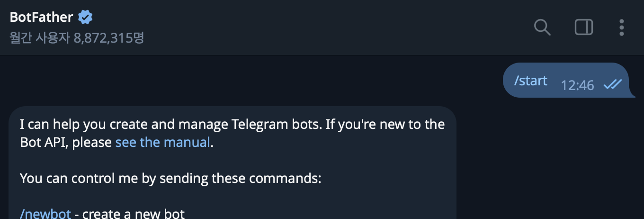Click the monthly users count subtitle

pyautogui.click(x=77, y=37)
